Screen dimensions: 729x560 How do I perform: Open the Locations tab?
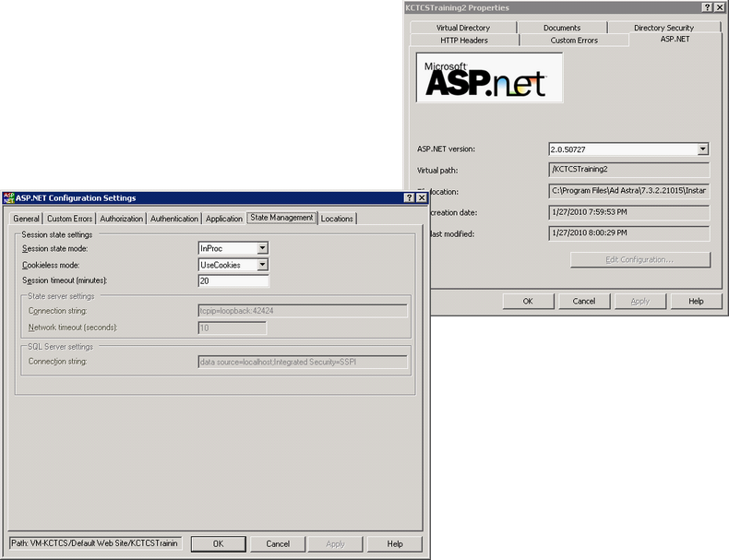point(337,219)
